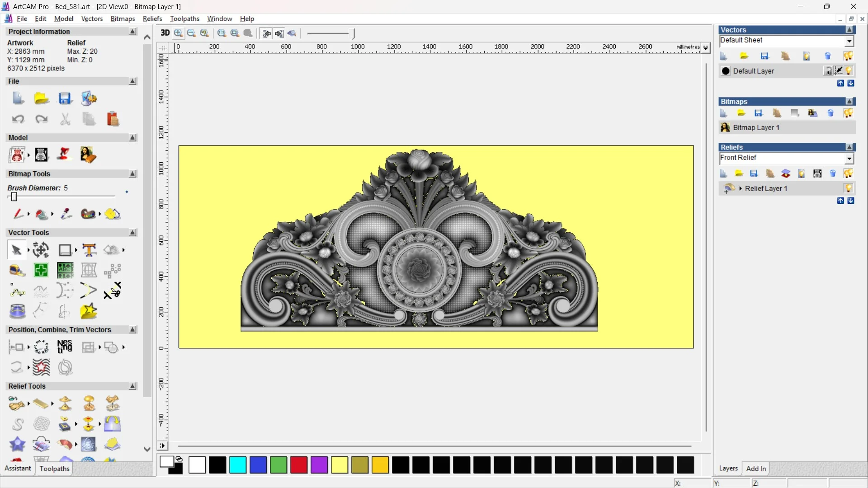Toggle Default Layer lock icon
Screen dimensions: 868x488
click(x=828, y=71)
